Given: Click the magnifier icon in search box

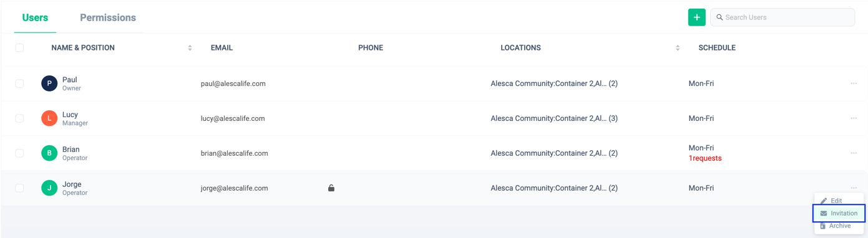Looking at the screenshot, I should 719,17.
